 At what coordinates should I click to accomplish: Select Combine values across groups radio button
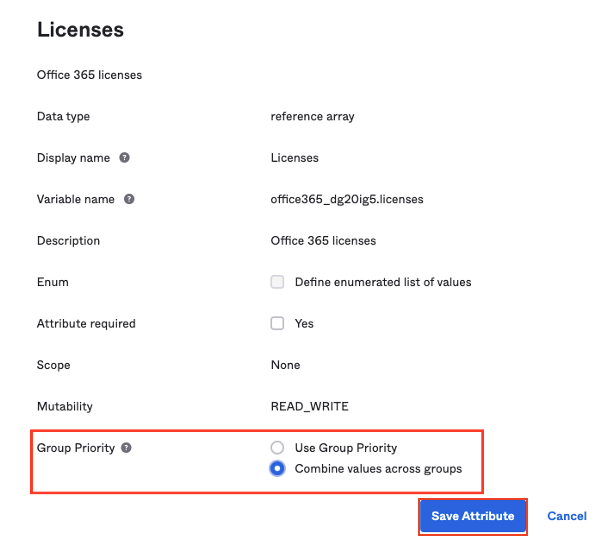[278, 469]
